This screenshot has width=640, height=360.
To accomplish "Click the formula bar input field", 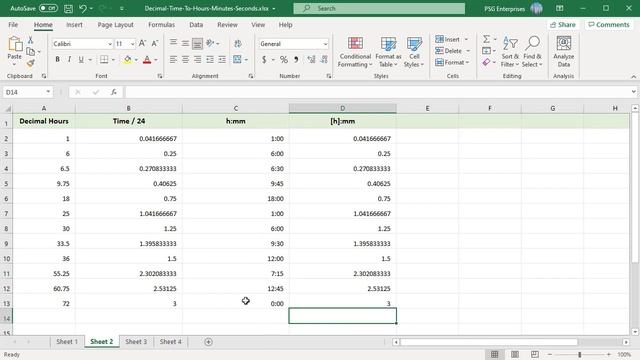I will (378, 92).
